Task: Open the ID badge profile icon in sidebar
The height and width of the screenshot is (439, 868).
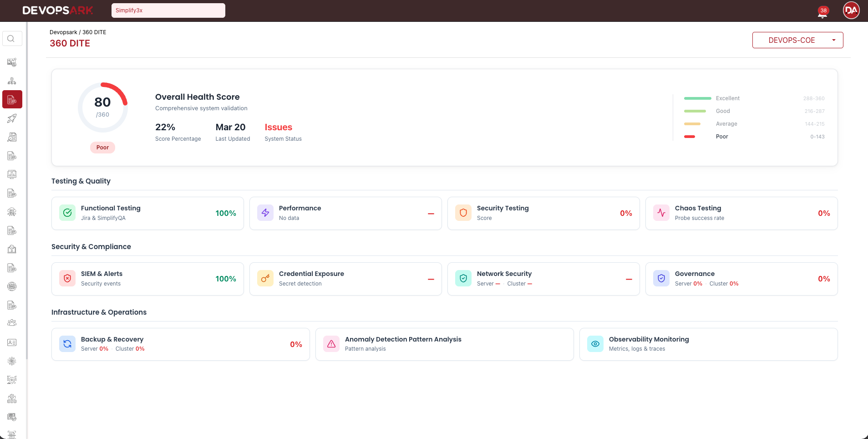Action: tap(12, 342)
